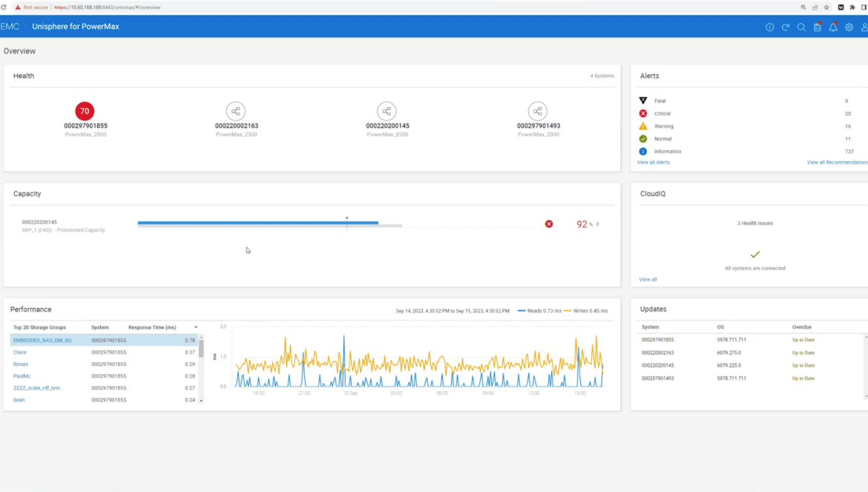868x492 pixels.
Task: Bookmark this page with the star icon
Action: (826, 7)
